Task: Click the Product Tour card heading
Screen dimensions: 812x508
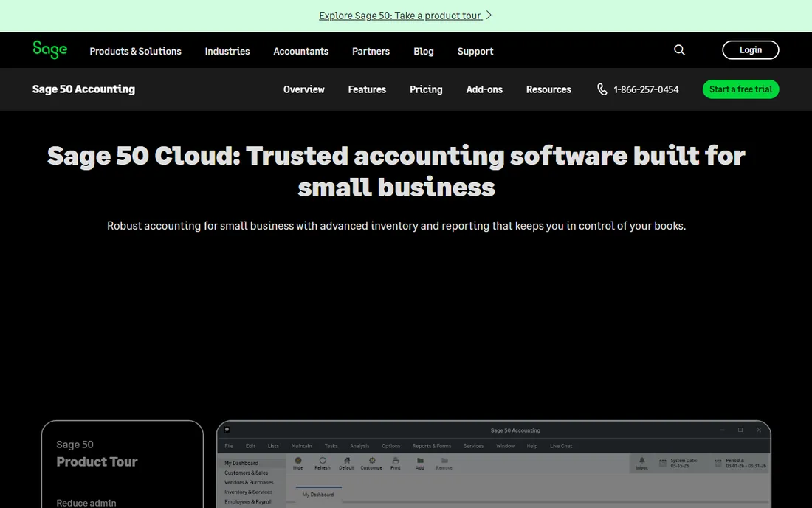Action: 97,462
